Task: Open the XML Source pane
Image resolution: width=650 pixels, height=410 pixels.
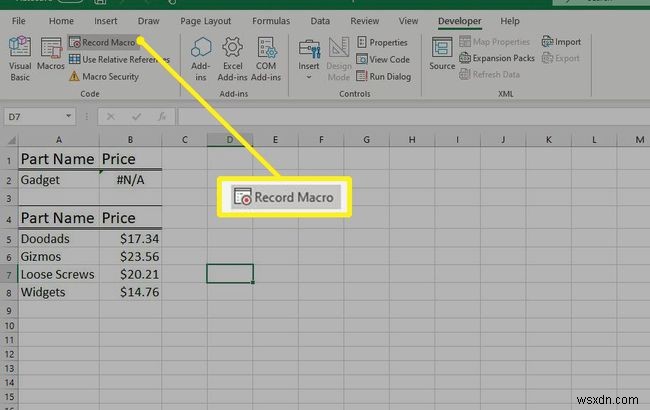Action: pos(442,53)
